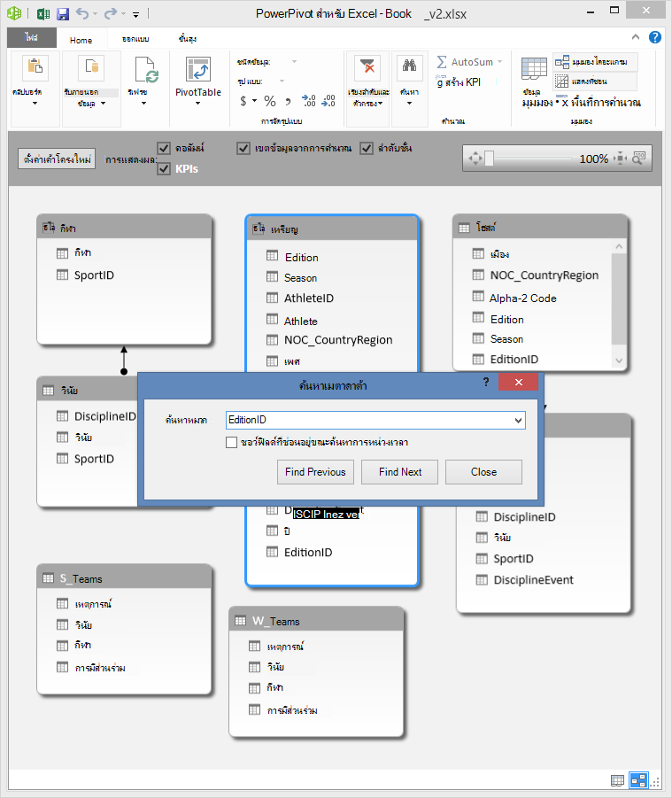The width and height of the screenshot is (672, 798).
Task: Click the Data View grid icon in ribbon
Action: tap(534, 69)
